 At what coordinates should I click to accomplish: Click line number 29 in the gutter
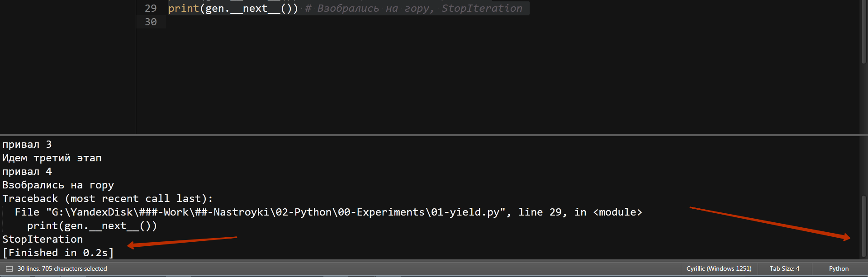tap(151, 9)
